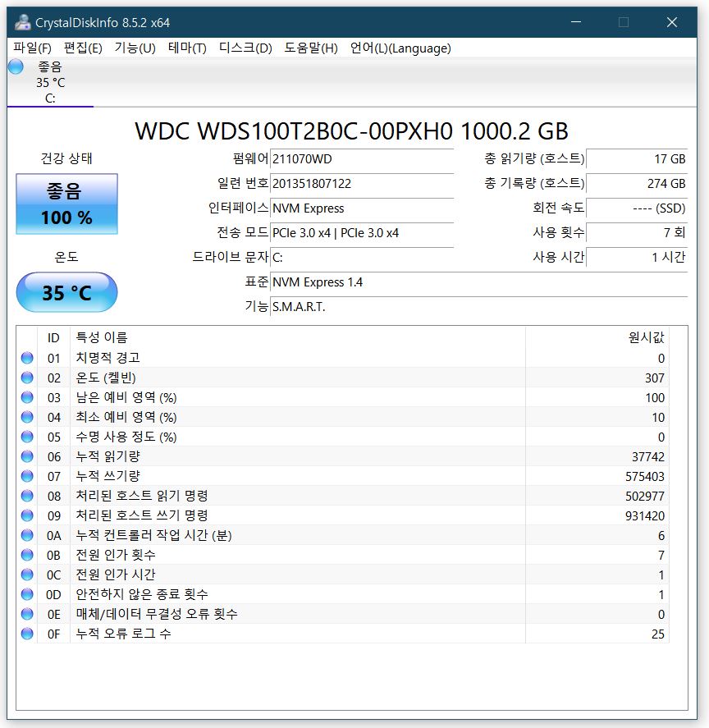The width and height of the screenshot is (709, 728).
Task: Select the 누적 쓰기량 attribute name
Action: (x=107, y=476)
